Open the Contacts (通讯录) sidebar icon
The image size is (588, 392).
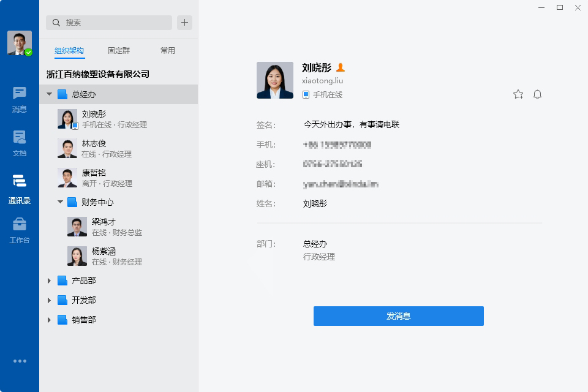[20, 188]
